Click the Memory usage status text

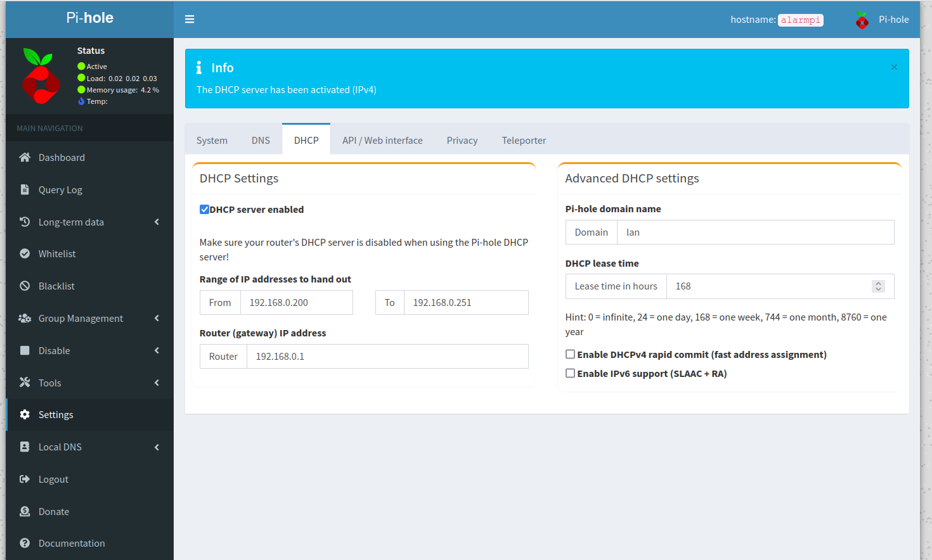[123, 90]
